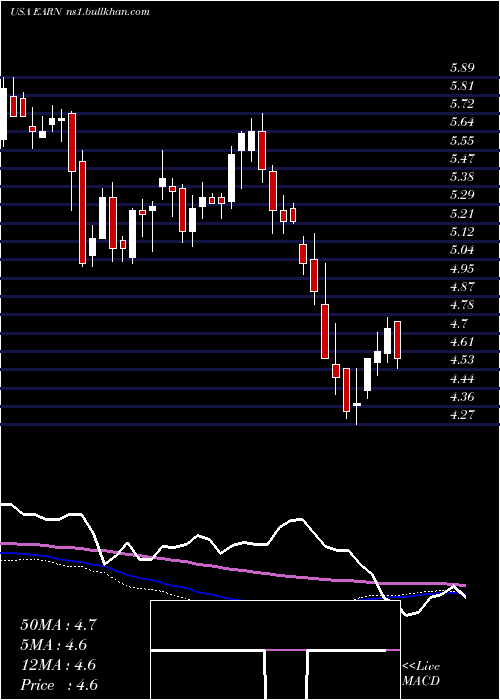Click the 5.47 price axis label
This screenshot has width=500, height=700.
click(462, 158)
